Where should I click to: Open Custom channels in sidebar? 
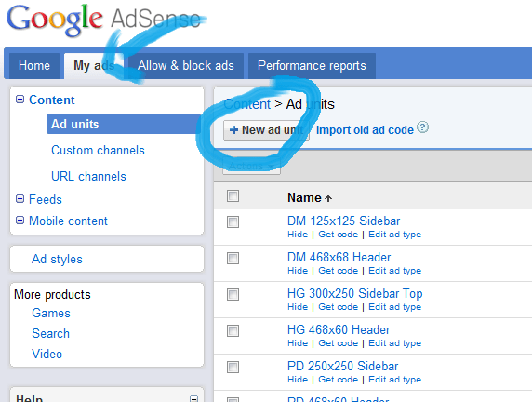coord(98,150)
